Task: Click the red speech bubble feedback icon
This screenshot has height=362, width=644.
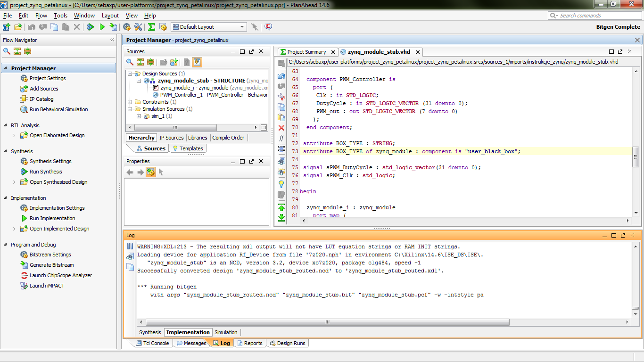Action: coord(268,27)
